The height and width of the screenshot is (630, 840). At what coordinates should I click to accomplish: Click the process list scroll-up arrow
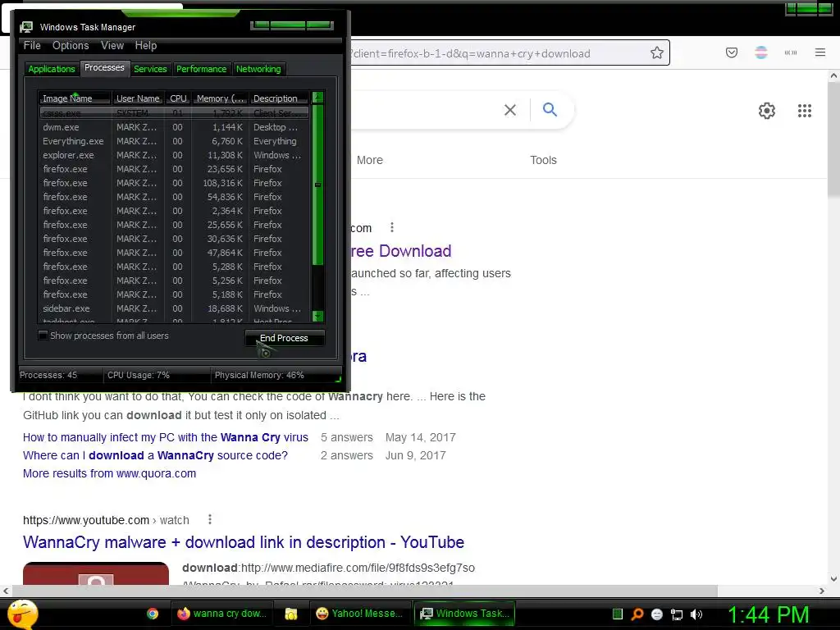317,97
